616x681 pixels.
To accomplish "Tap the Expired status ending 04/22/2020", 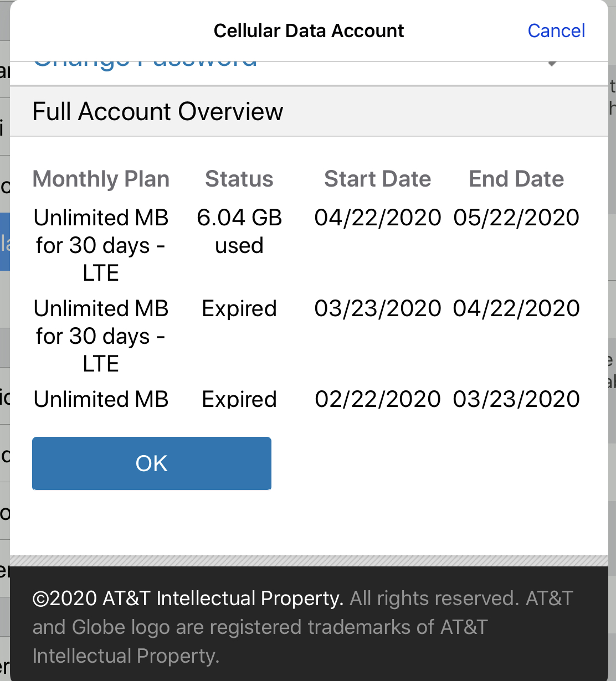I will [x=239, y=308].
